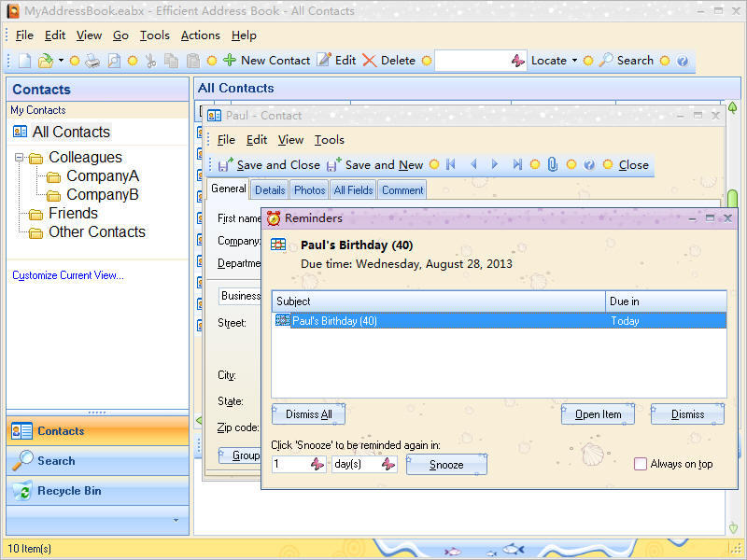Click New Contact in the toolbar

pyautogui.click(x=267, y=61)
